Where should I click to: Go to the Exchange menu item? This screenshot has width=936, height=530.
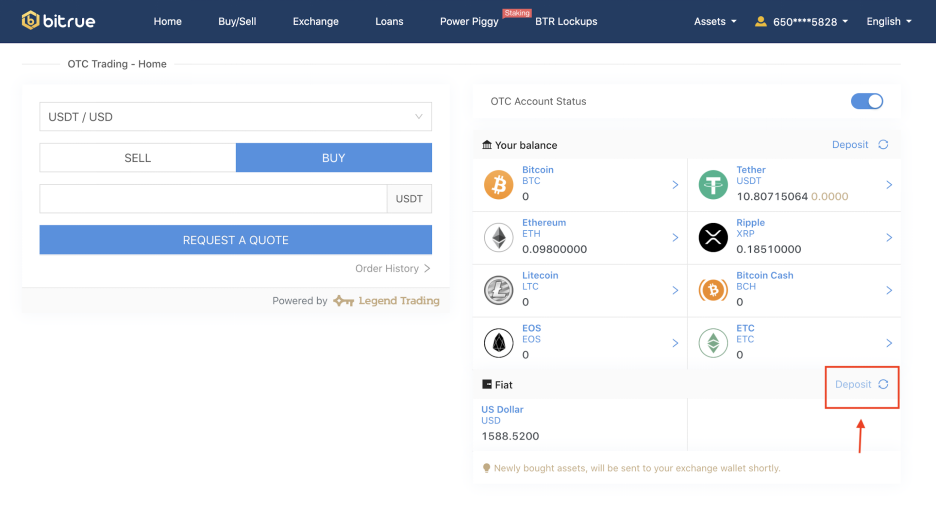315,21
